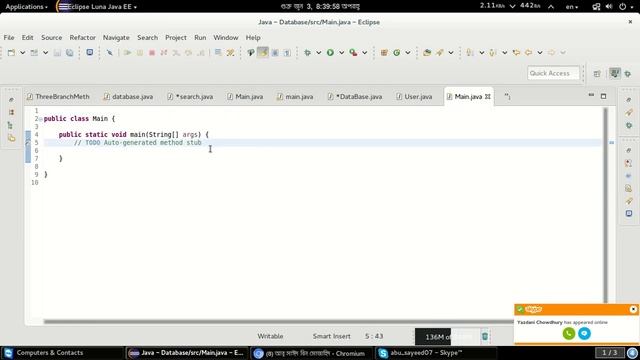
Task: Switch to the *search.java tab
Action: tap(190, 97)
